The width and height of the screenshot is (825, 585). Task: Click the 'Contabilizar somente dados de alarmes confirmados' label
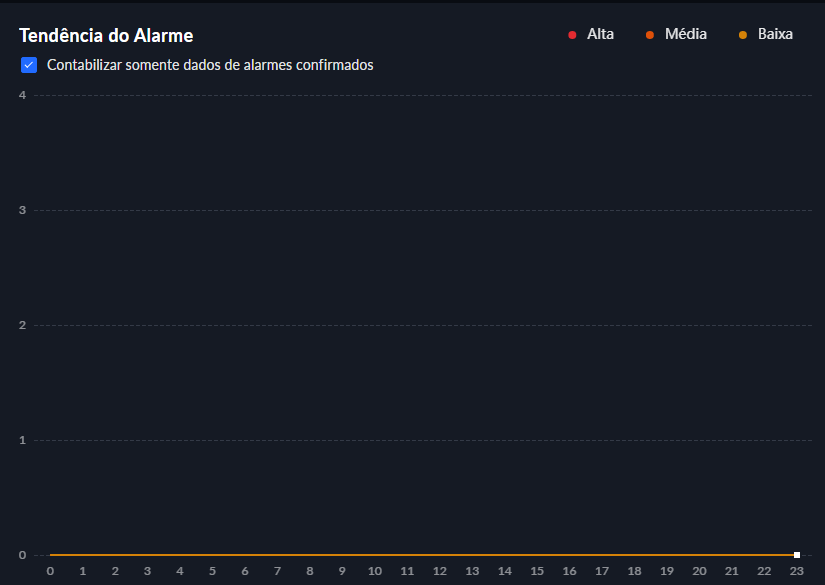(210, 65)
